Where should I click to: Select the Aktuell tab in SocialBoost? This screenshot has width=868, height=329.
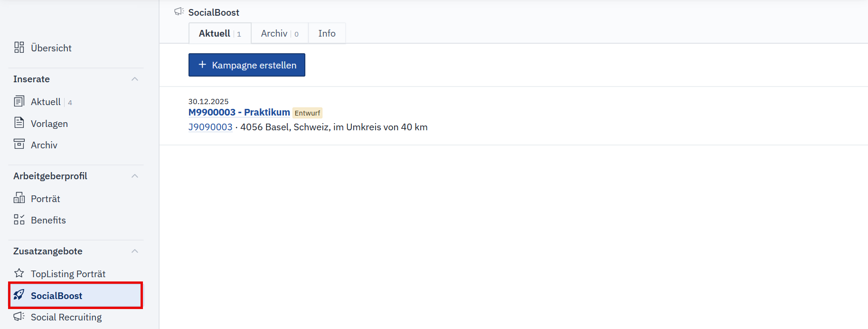pos(219,33)
